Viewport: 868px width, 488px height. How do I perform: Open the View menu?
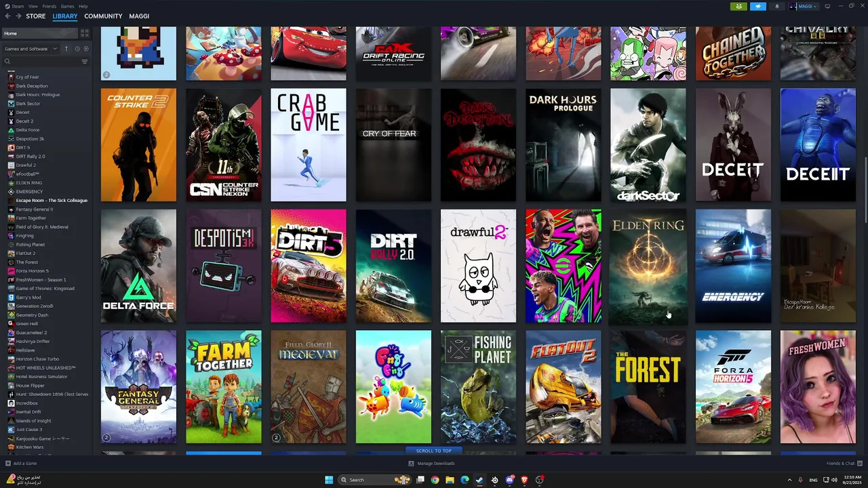33,6
